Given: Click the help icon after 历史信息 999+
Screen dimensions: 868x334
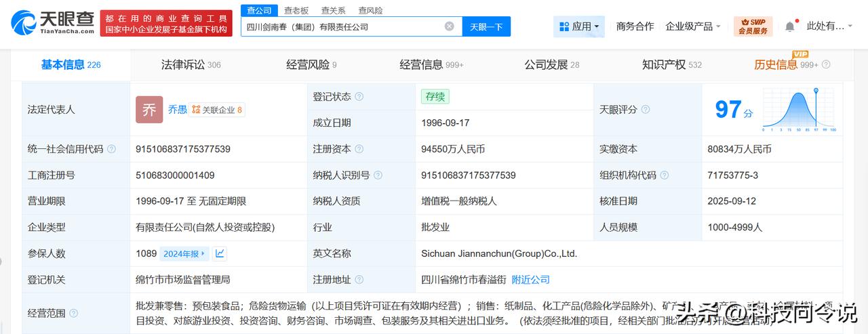Looking at the screenshot, I should (x=826, y=65).
